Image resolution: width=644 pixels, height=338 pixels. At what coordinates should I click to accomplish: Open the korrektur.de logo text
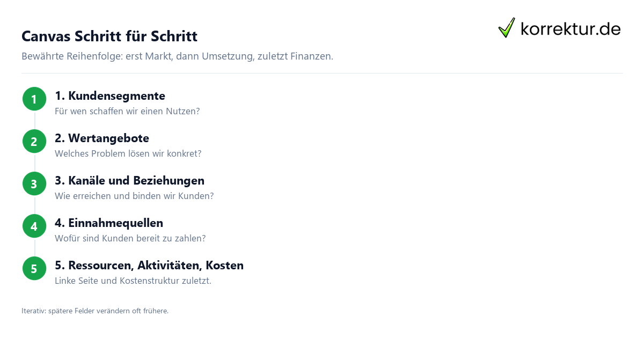570,29
